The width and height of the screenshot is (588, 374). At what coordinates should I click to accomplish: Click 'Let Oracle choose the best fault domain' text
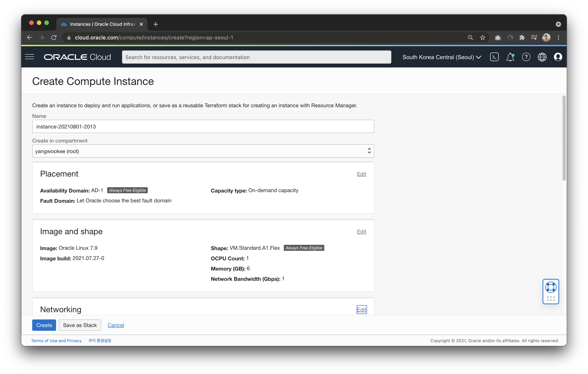click(x=124, y=201)
